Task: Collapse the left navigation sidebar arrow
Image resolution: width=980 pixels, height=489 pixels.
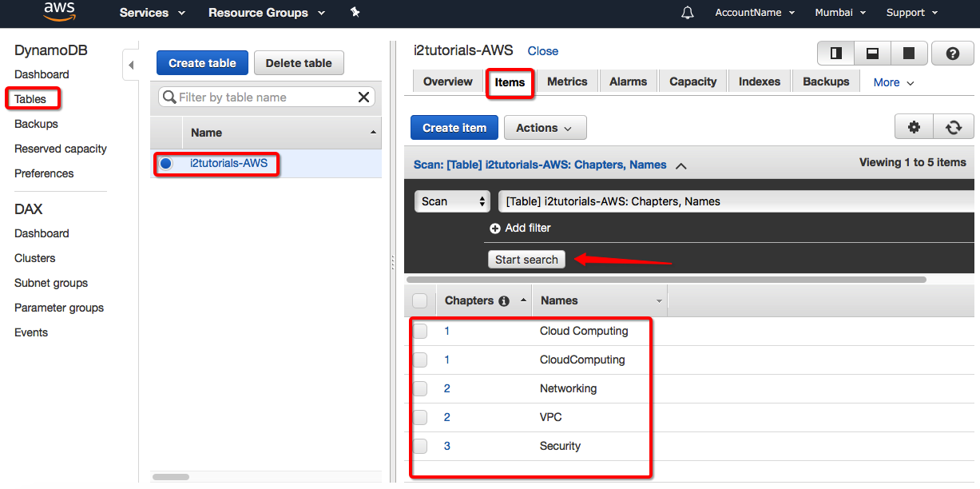Action: 131,66
